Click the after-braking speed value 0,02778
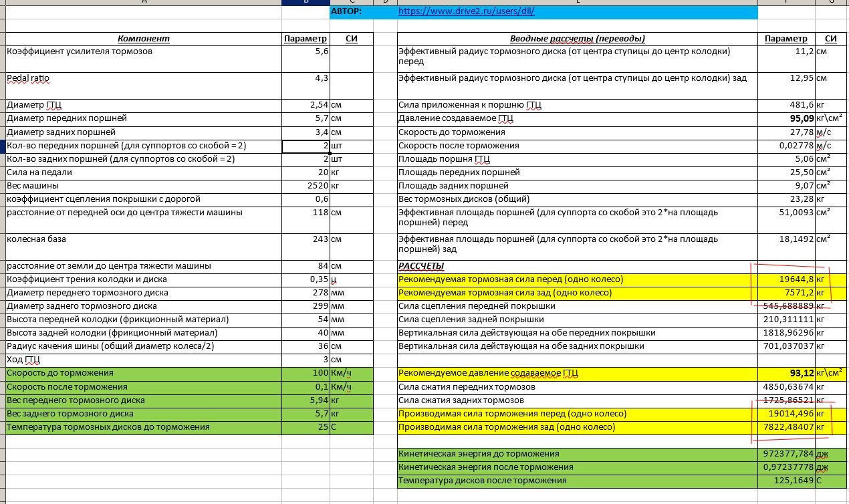 coord(786,146)
